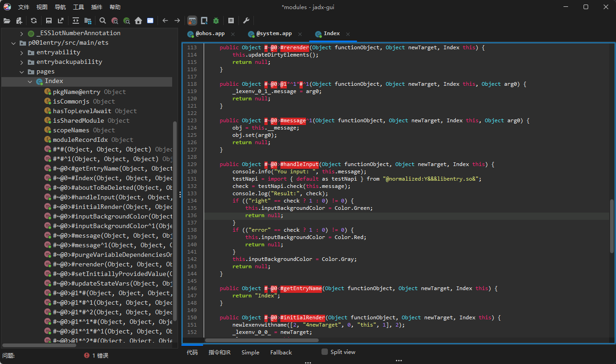Click the home start page icon
This screenshot has height=364, width=616.
pyautogui.click(x=138, y=21)
